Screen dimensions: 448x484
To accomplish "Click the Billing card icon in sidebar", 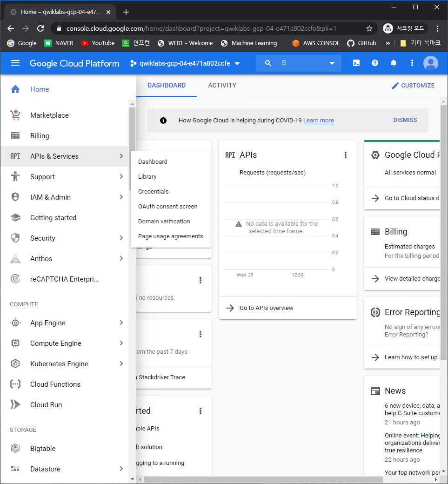I will tap(15, 135).
